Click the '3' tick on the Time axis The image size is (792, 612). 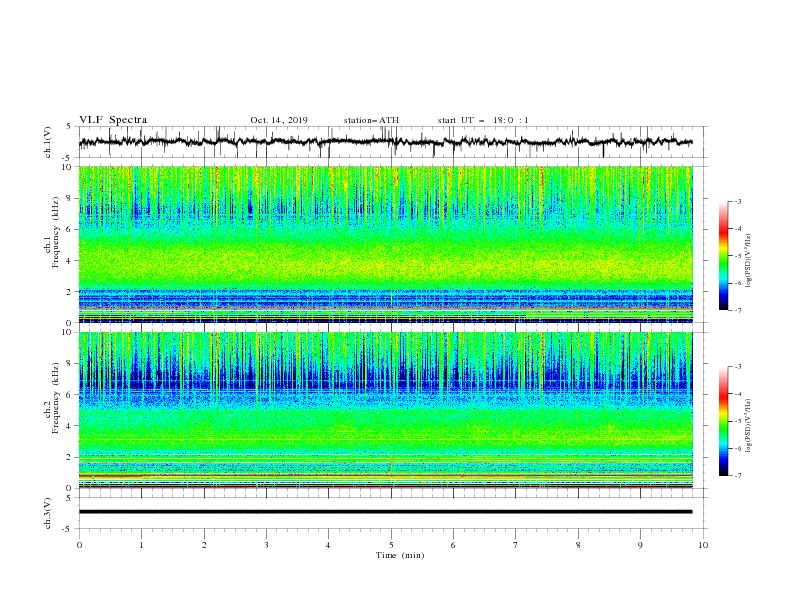point(266,545)
